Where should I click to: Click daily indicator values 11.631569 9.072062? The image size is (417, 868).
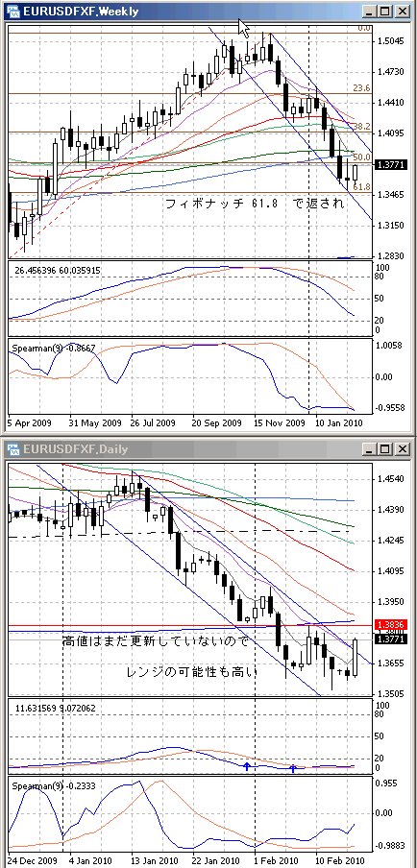(56, 708)
